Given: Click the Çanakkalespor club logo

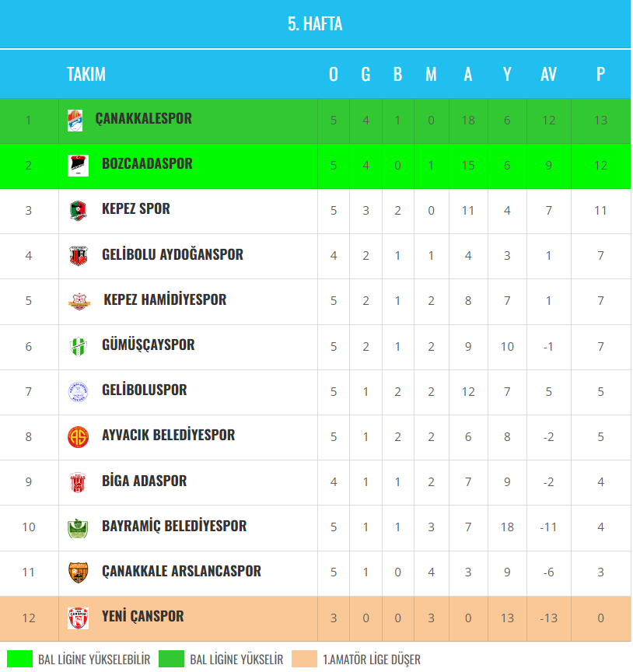Looking at the screenshot, I should point(75,121).
